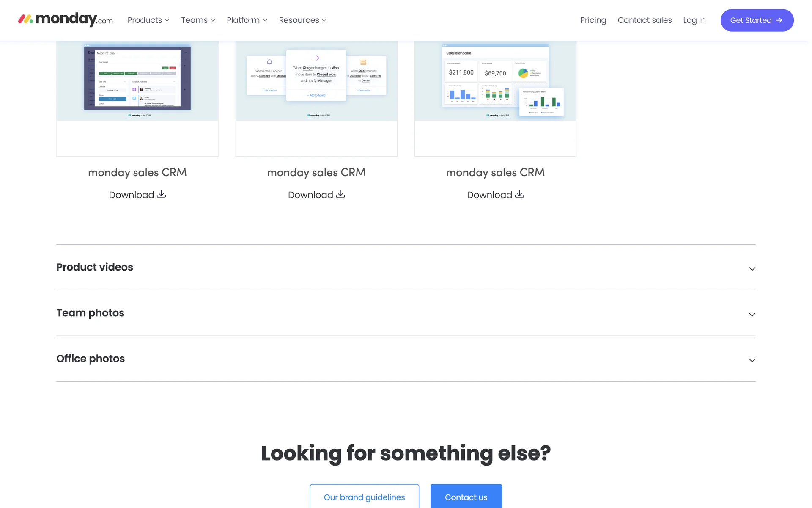Viewport: 812px width, 508px height.
Task: Open the Resources dropdown menu
Action: (302, 20)
